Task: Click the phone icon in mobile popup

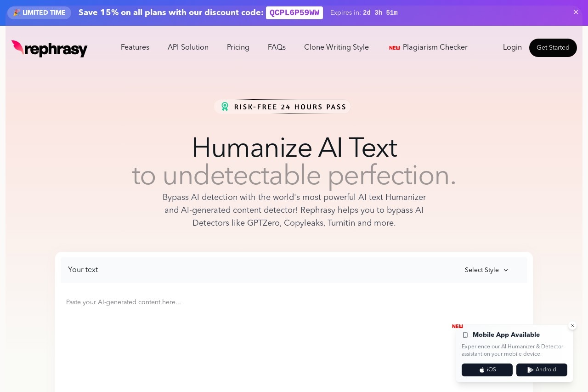Action: (x=465, y=335)
